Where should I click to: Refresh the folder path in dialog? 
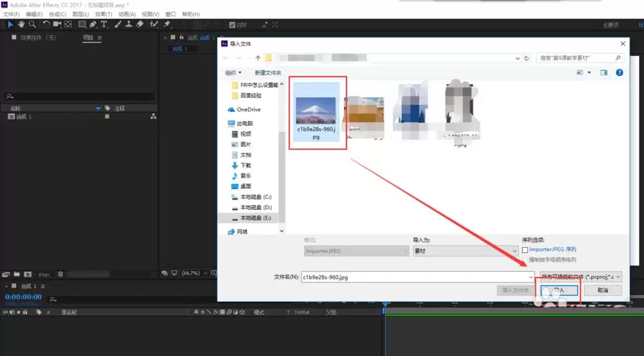[x=527, y=59]
